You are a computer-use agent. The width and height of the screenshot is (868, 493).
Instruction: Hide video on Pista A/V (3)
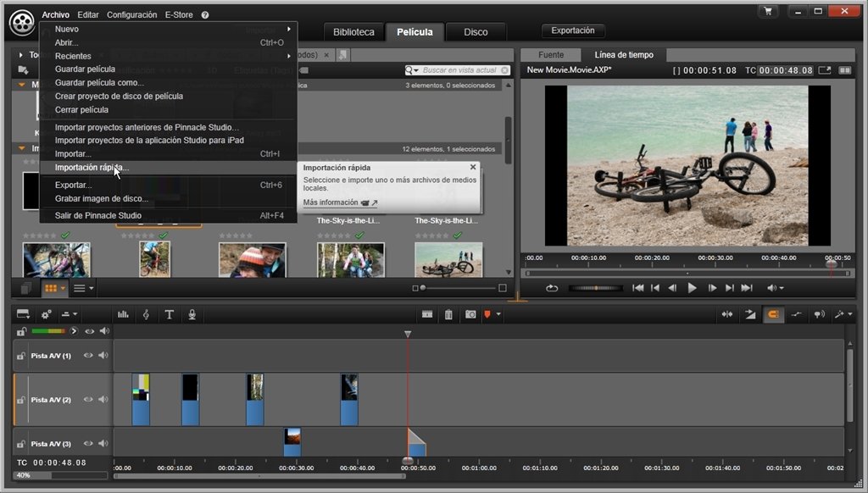tap(88, 443)
